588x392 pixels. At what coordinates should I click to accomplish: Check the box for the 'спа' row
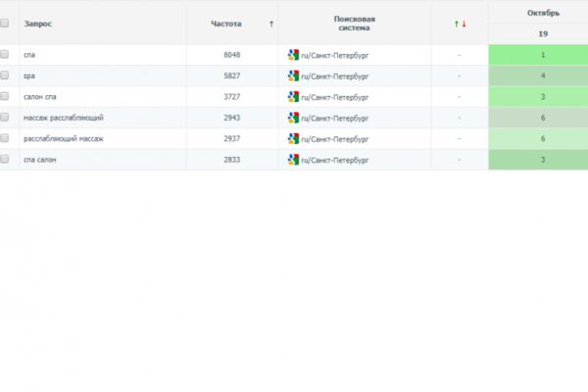coord(4,55)
